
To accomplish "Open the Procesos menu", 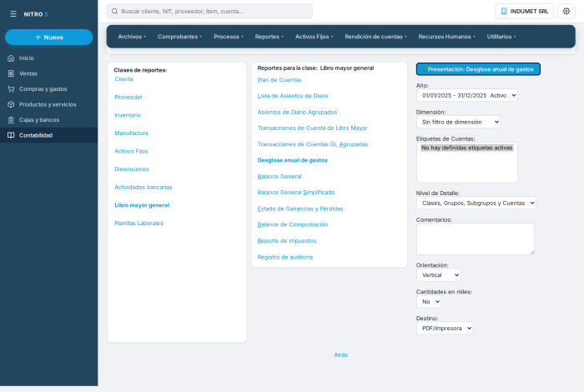I will [229, 37].
